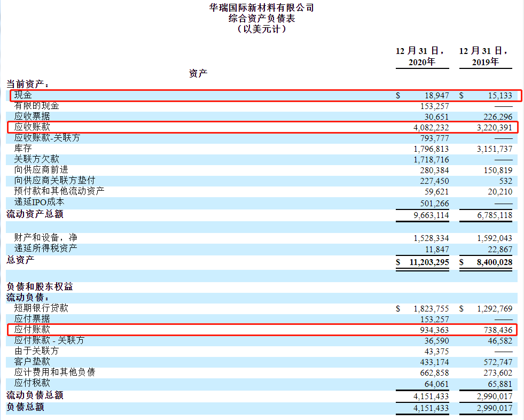Click value 738,436

point(498,330)
